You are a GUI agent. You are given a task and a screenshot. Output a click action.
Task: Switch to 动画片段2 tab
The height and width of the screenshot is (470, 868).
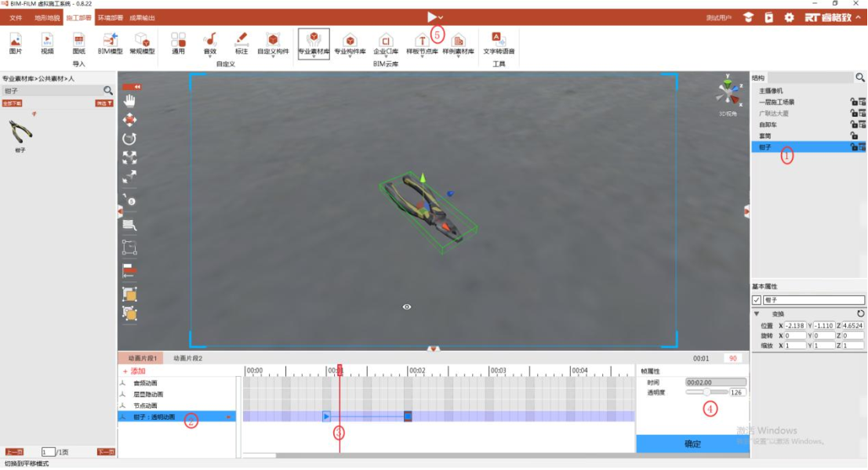tap(187, 358)
